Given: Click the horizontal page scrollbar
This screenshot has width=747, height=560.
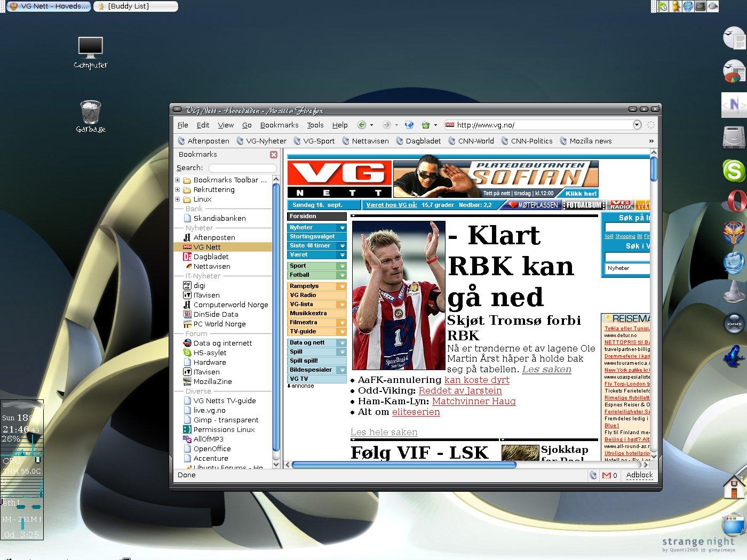Looking at the screenshot, I should click(404, 465).
